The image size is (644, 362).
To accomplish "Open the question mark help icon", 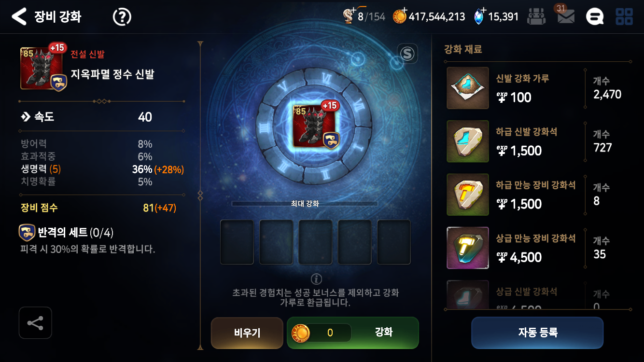I will tap(122, 17).
